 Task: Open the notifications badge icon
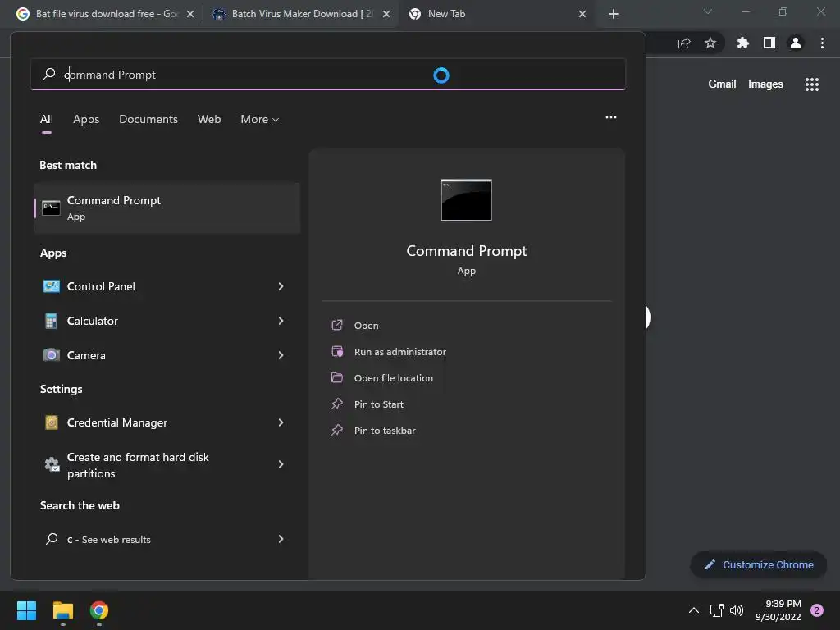pyautogui.click(x=817, y=610)
